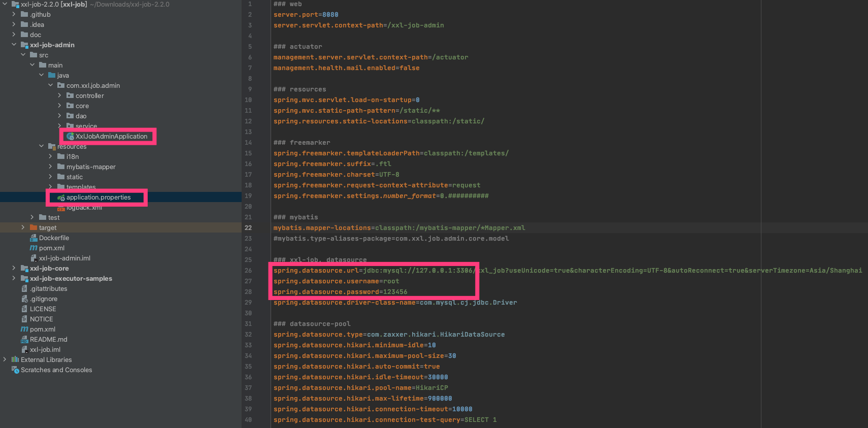
Task: Click the Dockerfile file icon
Action: coord(34,238)
